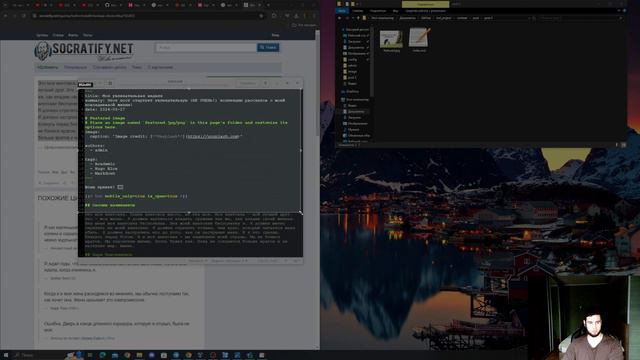Select the image folder in Explorer sidebar
This screenshot has height=360, width=640.
(x=352, y=72)
